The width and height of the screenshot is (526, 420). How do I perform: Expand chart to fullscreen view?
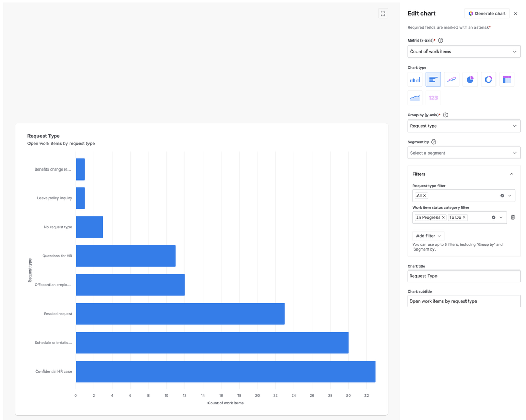[x=383, y=14]
